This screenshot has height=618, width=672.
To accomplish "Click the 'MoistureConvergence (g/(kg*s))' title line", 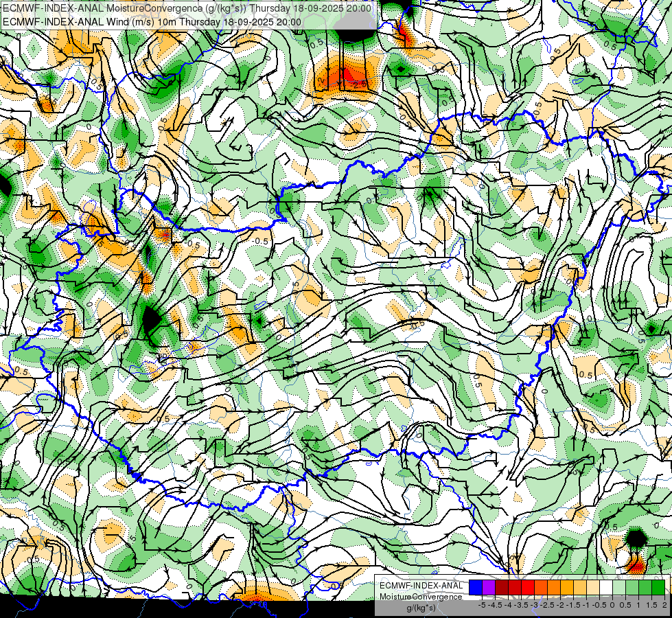I will 187,8.
